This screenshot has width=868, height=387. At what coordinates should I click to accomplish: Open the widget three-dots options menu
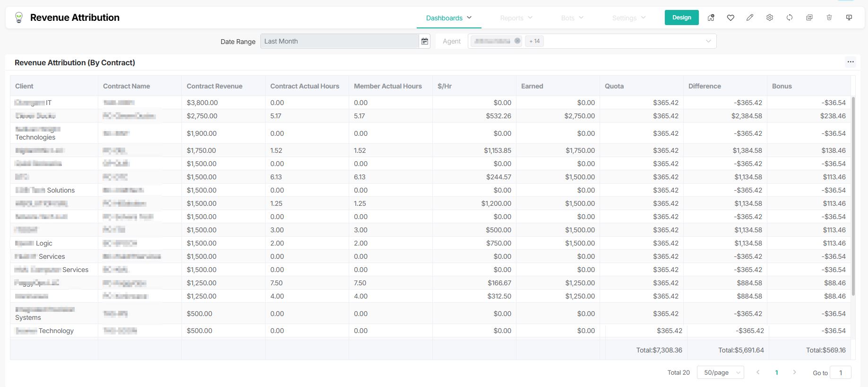[851, 62]
